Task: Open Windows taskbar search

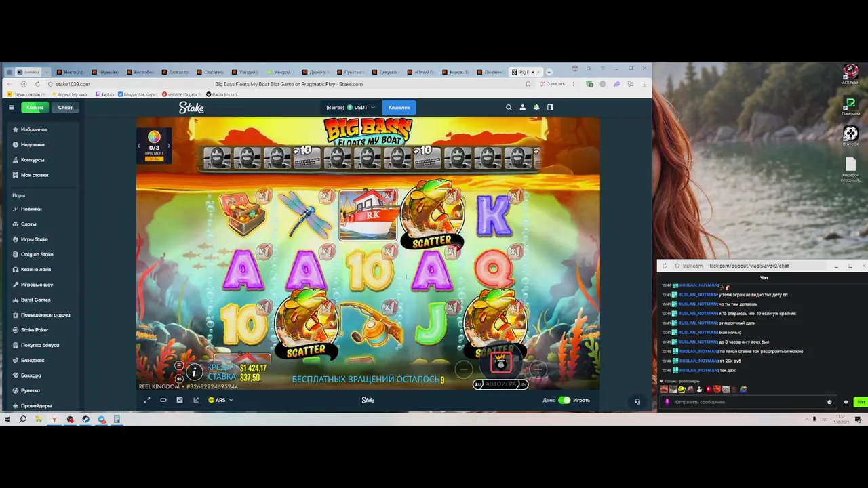Action: pyautogui.click(x=22, y=420)
